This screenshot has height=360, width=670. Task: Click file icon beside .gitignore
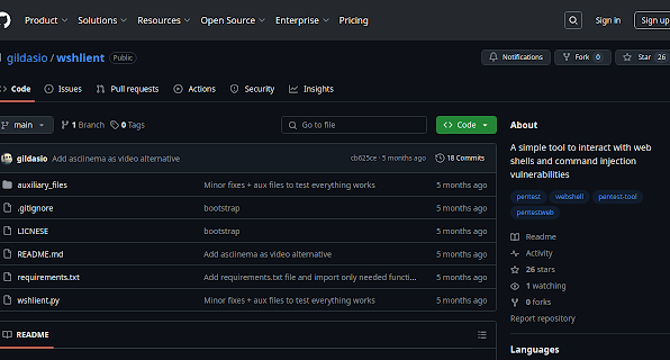click(7, 208)
